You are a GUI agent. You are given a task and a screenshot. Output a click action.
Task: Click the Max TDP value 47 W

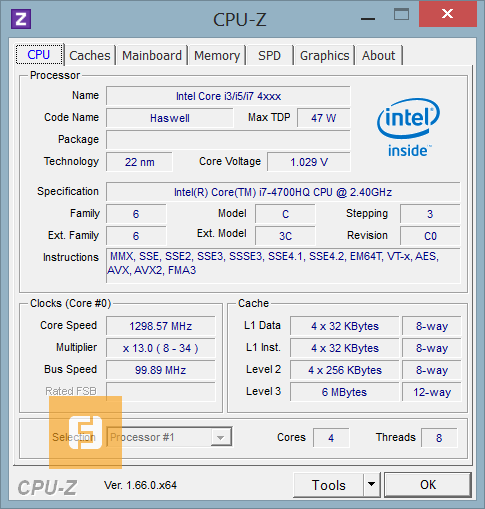(x=323, y=118)
